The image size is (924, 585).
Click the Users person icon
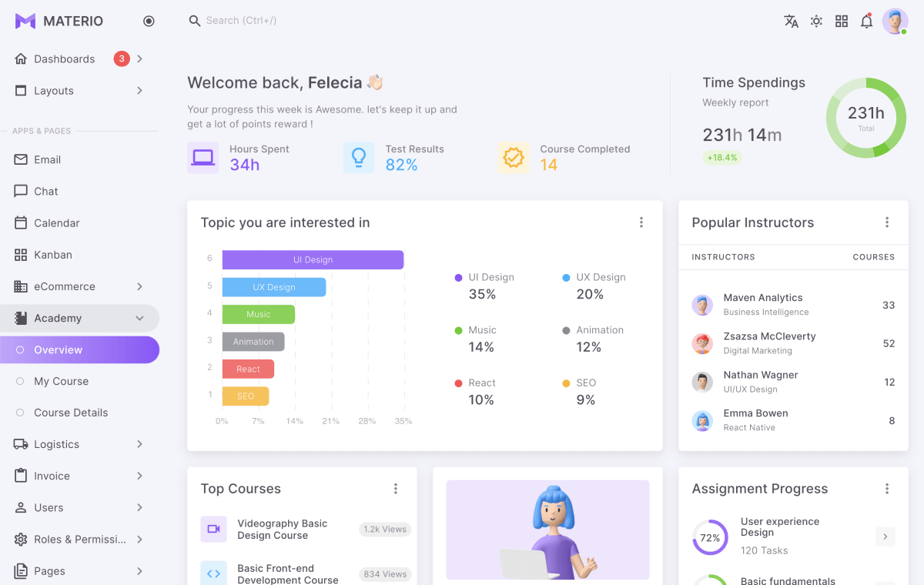pos(21,507)
